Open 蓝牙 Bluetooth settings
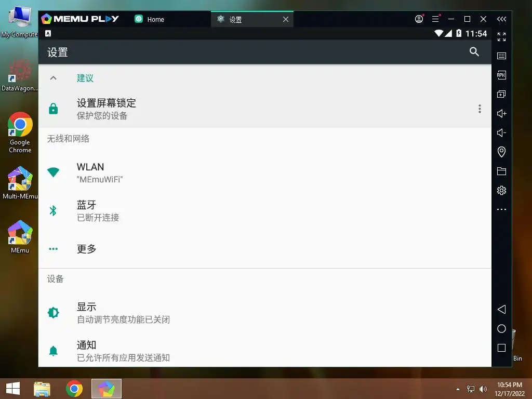The width and height of the screenshot is (532, 399). coord(264,211)
